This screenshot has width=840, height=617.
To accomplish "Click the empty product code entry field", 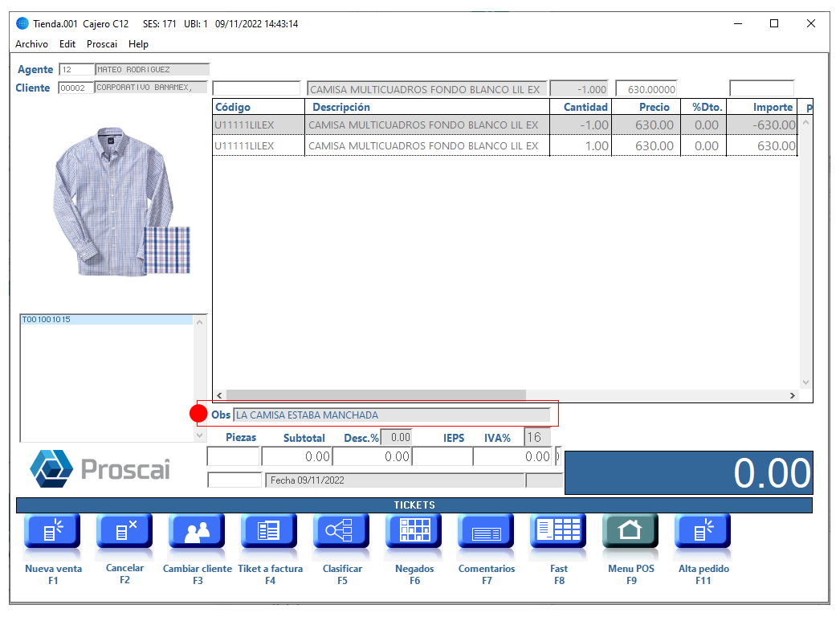I will coord(256,88).
